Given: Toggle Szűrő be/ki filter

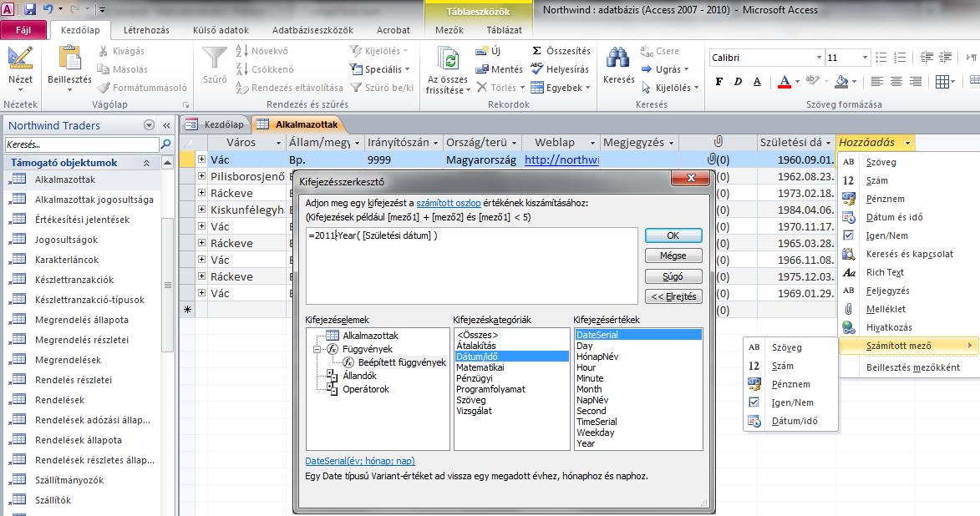Looking at the screenshot, I should (x=382, y=88).
